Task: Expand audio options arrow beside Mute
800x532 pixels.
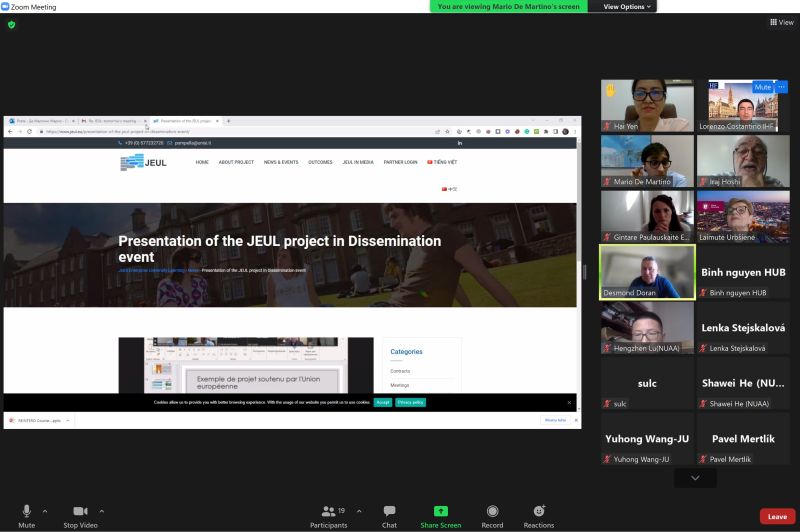Action: coord(45,510)
